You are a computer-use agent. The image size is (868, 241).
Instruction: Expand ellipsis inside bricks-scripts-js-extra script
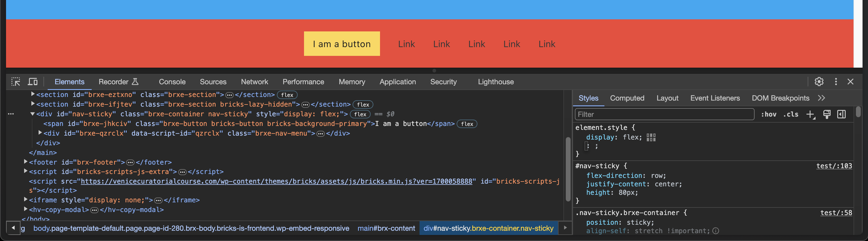point(182,172)
